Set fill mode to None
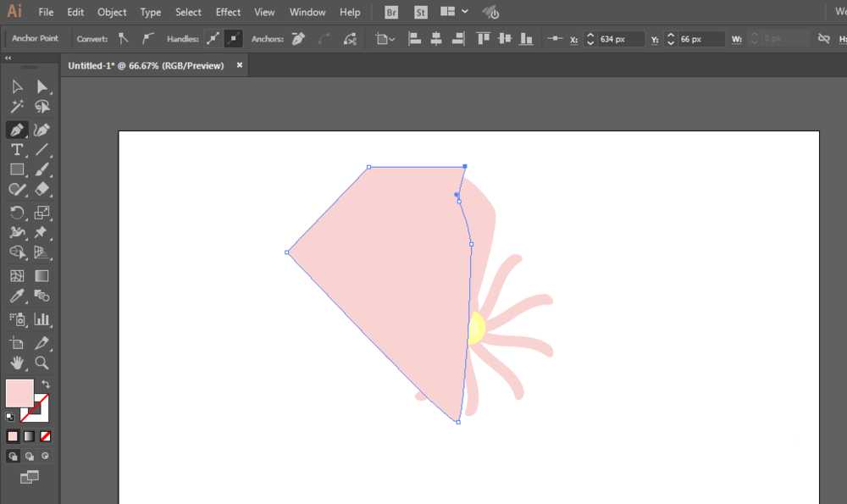Viewport: 847px width, 504px height. [46, 436]
